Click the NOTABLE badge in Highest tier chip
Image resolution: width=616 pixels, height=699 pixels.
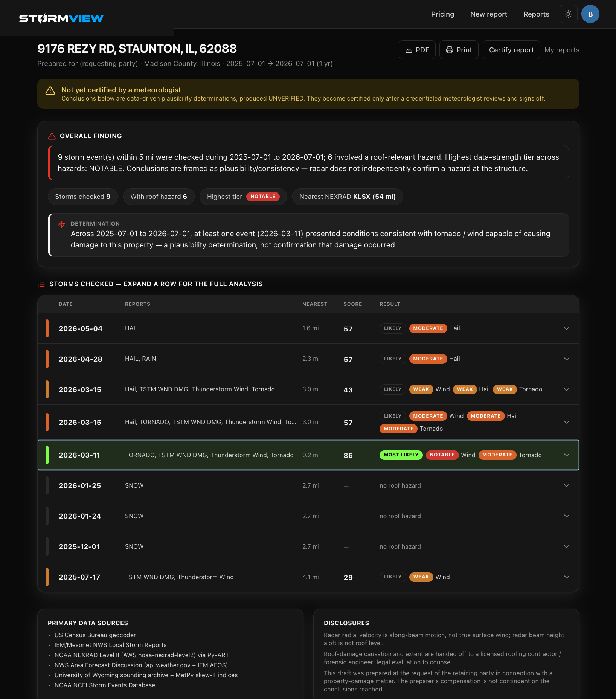[263, 197]
